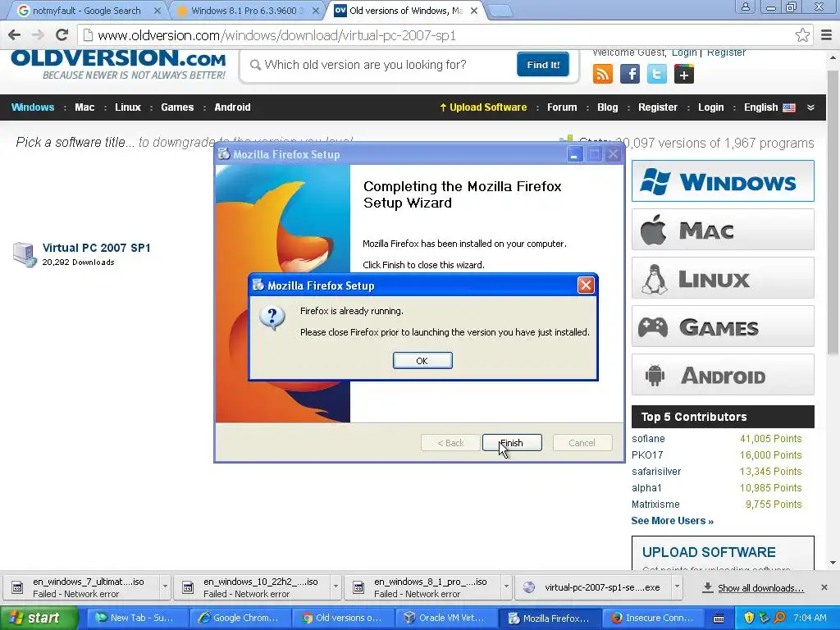Open the Login link in page header
Viewport: 840px width, 630px height.
[x=684, y=52]
